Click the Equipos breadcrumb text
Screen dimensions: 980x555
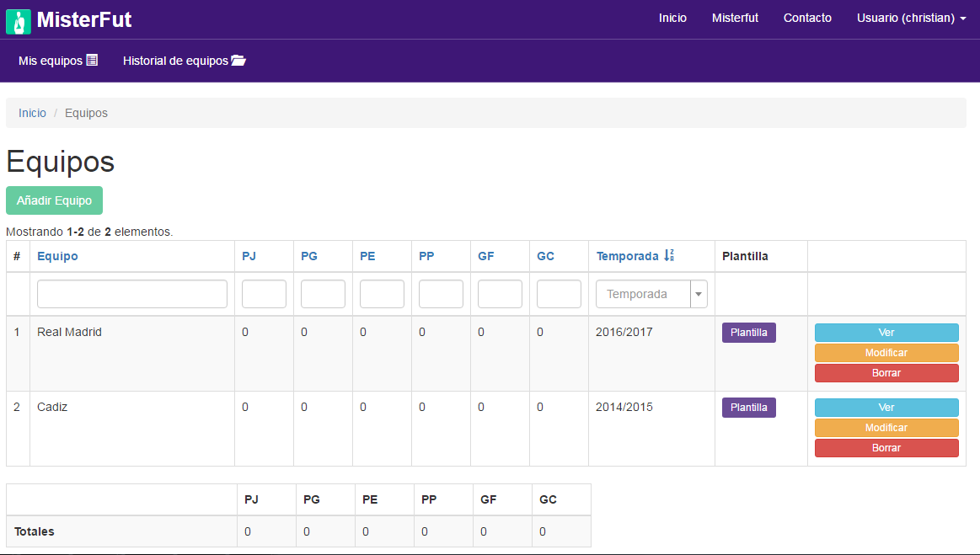(x=86, y=113)
